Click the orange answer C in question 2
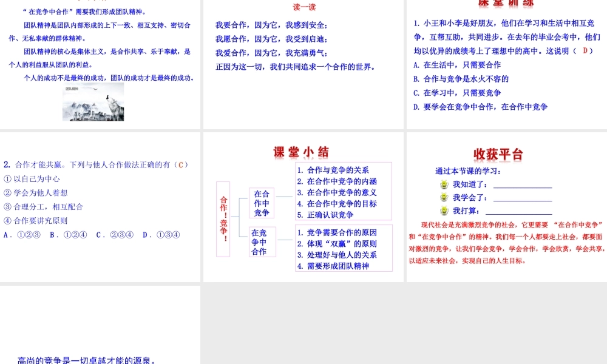The height and width of the screenshot is (364, 607). (181, 165)
